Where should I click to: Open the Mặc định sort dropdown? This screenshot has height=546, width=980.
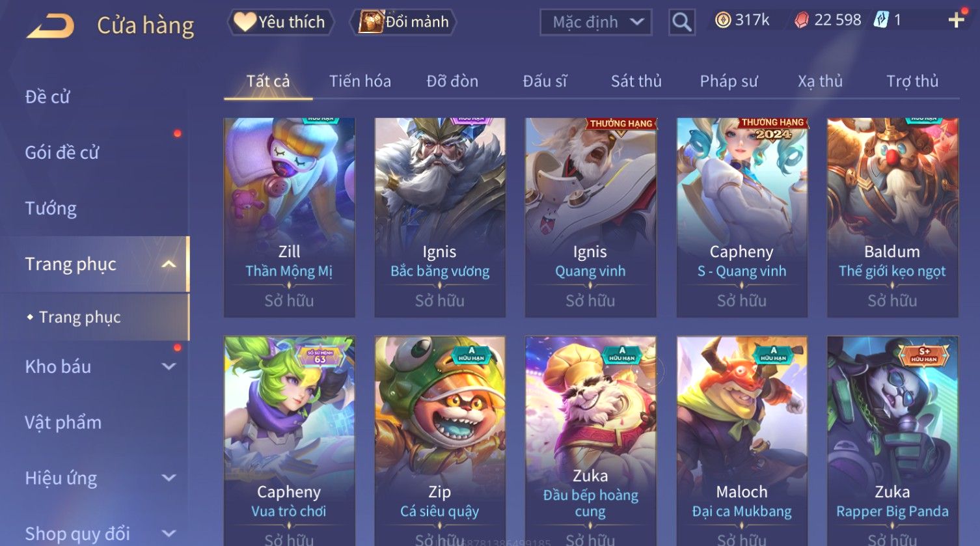coord(596,22)
